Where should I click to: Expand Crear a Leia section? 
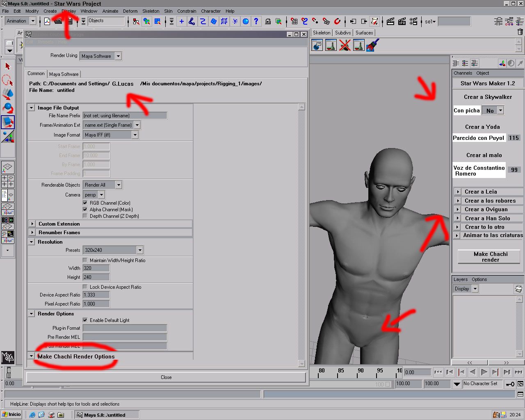click(x=457, y=192)
